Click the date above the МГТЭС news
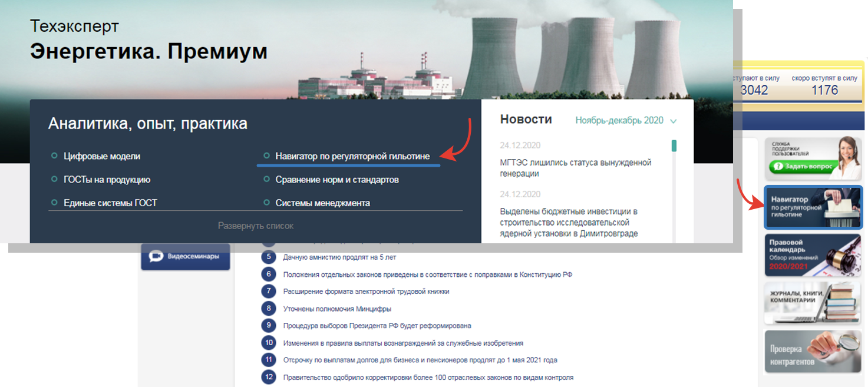The height and width of the screenshot is (387, 868). (x=520, y=145)
